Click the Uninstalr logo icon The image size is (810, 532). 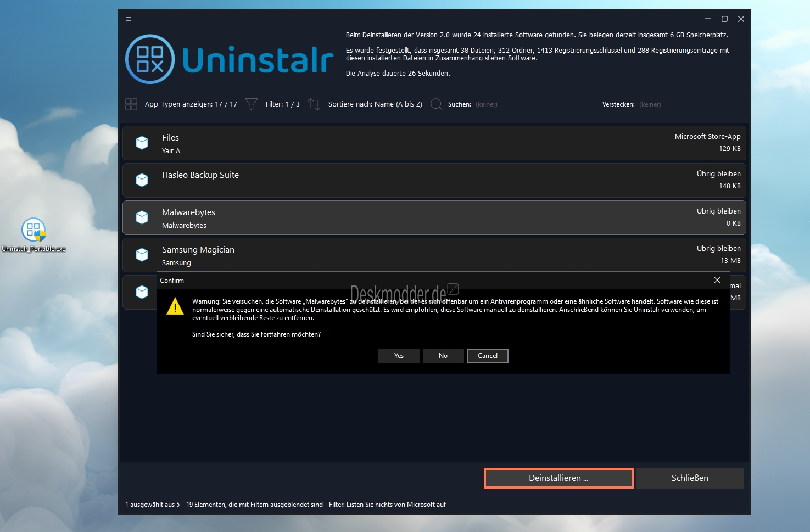(150, 59)
